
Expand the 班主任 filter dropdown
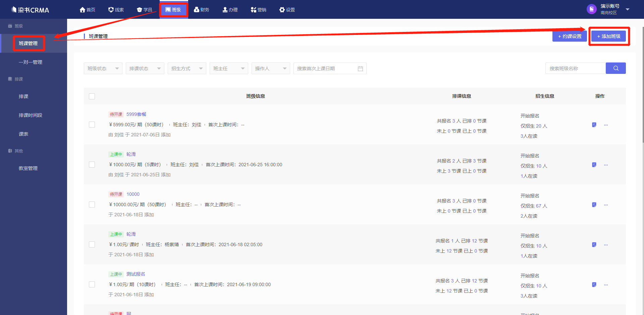229,69
